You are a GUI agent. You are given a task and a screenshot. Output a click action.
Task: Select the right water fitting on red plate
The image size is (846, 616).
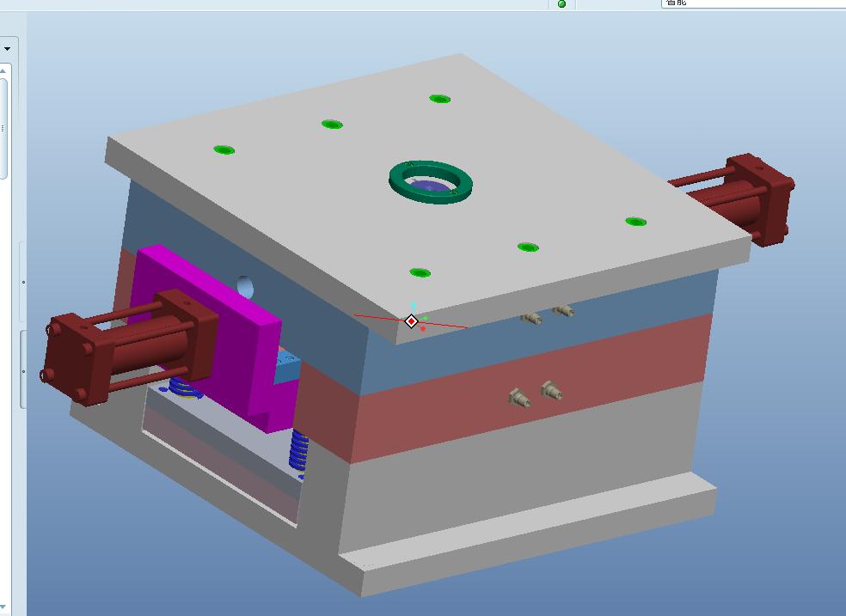(551, 390)
